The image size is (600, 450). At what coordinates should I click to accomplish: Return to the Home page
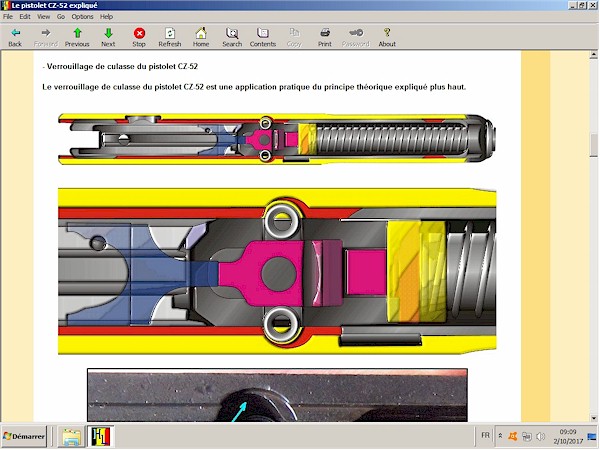pyautogui.click(x=201, y=38)
